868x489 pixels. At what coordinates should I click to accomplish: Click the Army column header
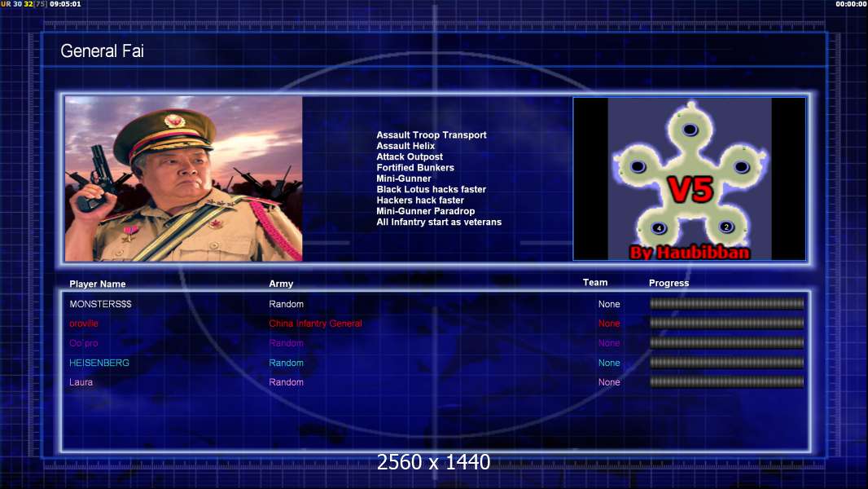tap(281, 284)
